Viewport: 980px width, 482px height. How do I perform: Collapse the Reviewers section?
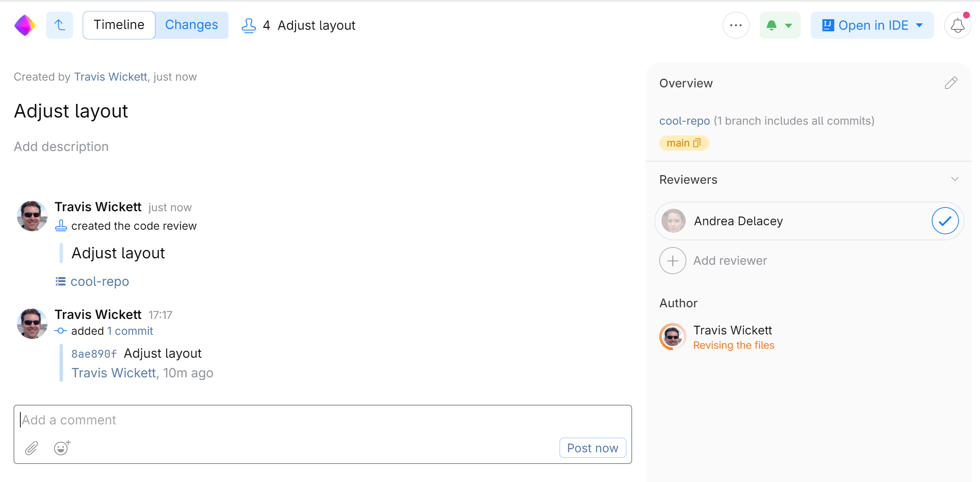[x=954, y=179]
